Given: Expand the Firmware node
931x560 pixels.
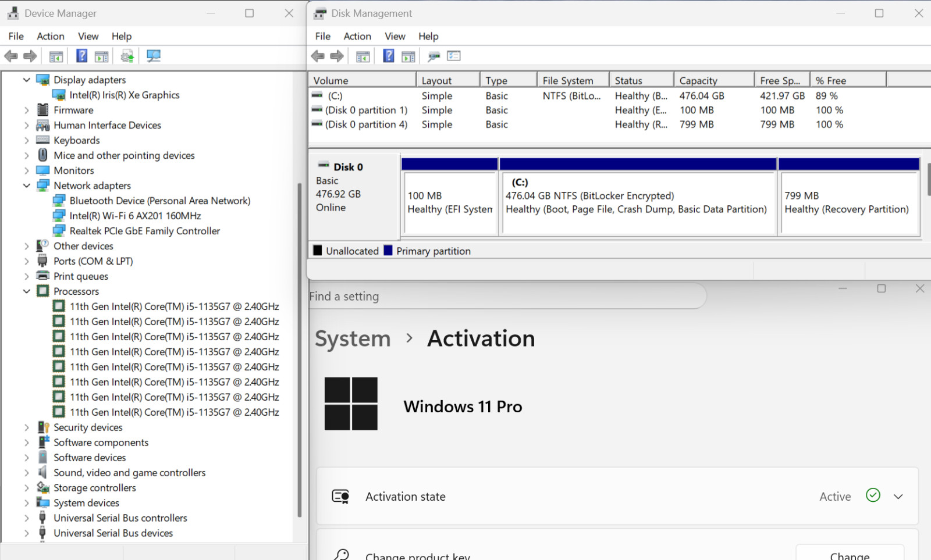Looking at the screenshot, I should [27, 110].
